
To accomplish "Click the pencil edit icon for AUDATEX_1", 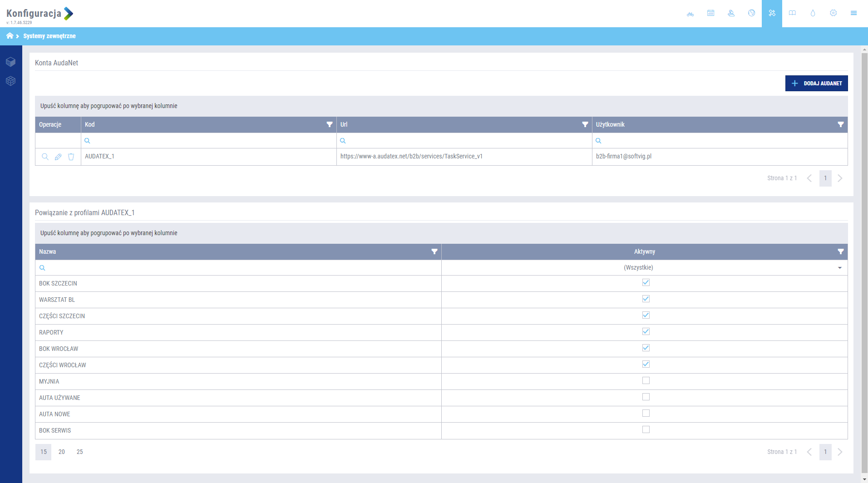I will (x=58, y=157).
